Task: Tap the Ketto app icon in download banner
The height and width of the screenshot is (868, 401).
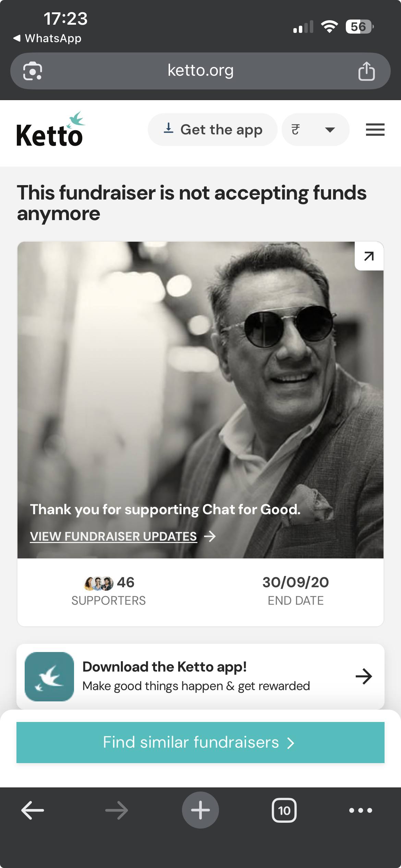Action: point(49,676)
